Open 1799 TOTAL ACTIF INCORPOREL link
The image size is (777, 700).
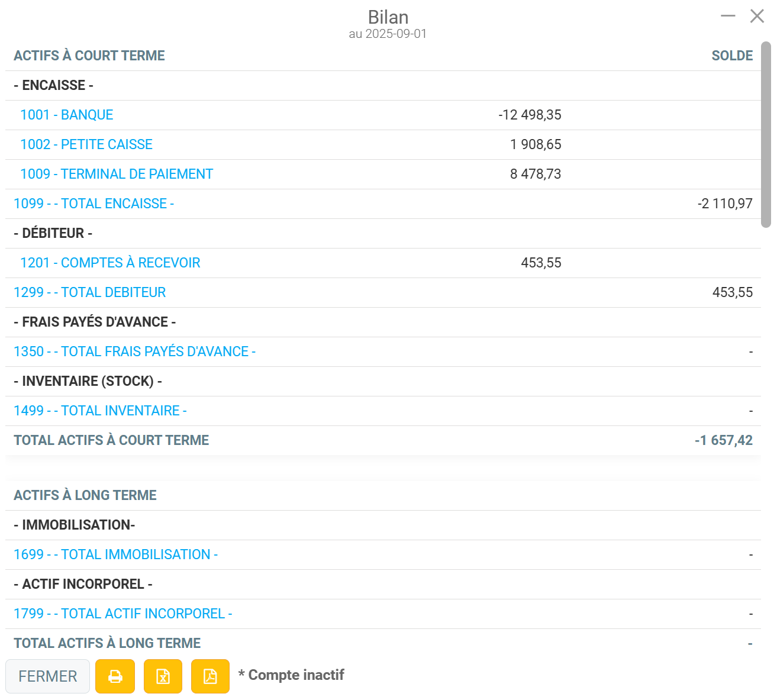(x=123, y=614)
